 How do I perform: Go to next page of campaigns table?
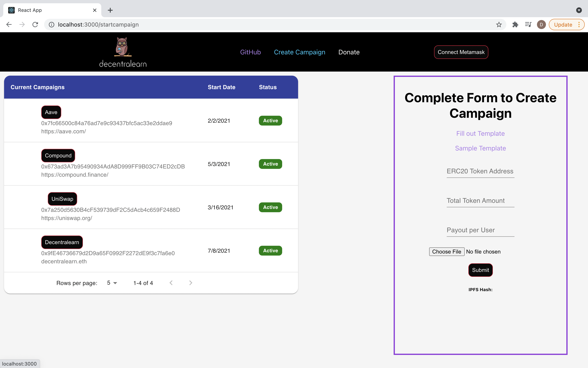pos(191,283)
